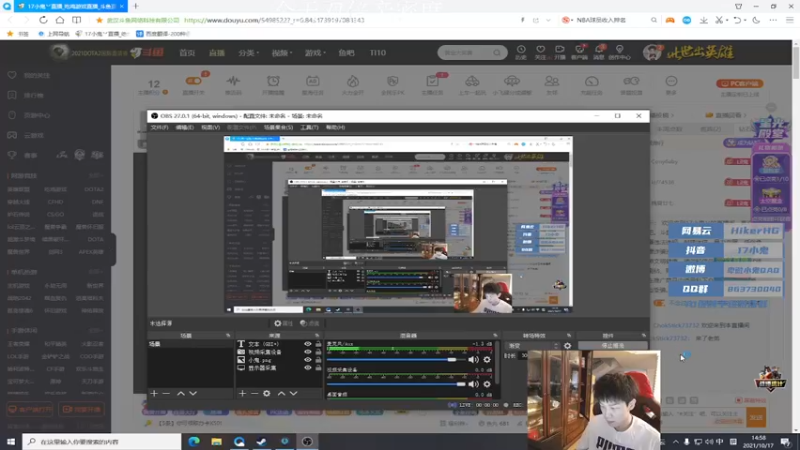The height and width of the screenshot is (450, 800).
Task: Open settings gear for 视频采集设备 mixer channel
Action: (x=487, y=384)
